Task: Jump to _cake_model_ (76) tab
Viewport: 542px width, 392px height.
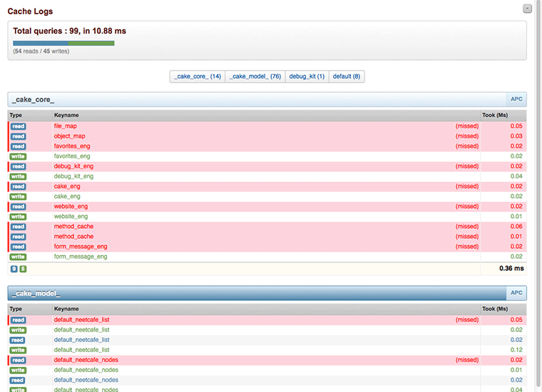Action: pos(255,76)
